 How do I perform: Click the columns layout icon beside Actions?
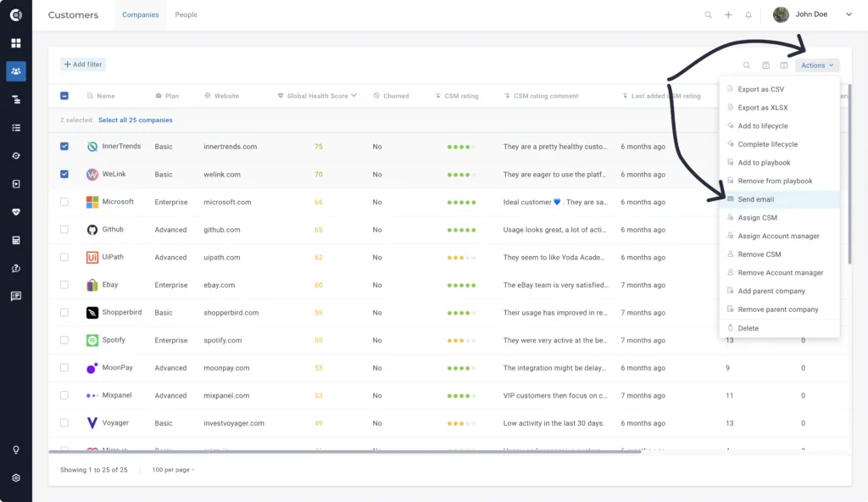point(784,65)
